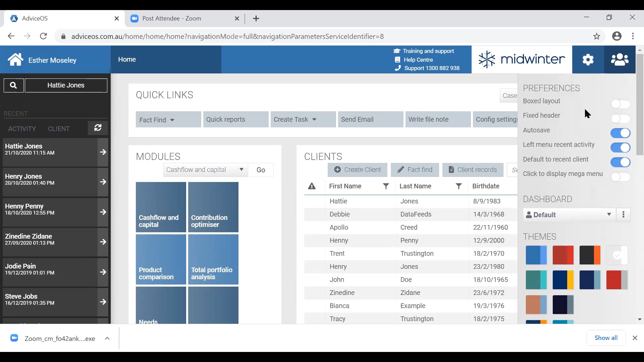Turn off the Autosave toggle
The width and height of the screenshot is (644, 362).
click(x=620, y=133)
